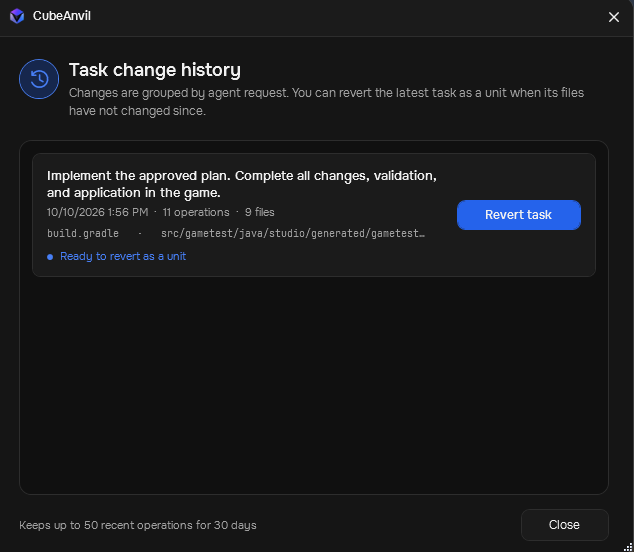Click the Close button
Viewport: 634px width, 552px height.
[564, 525]
